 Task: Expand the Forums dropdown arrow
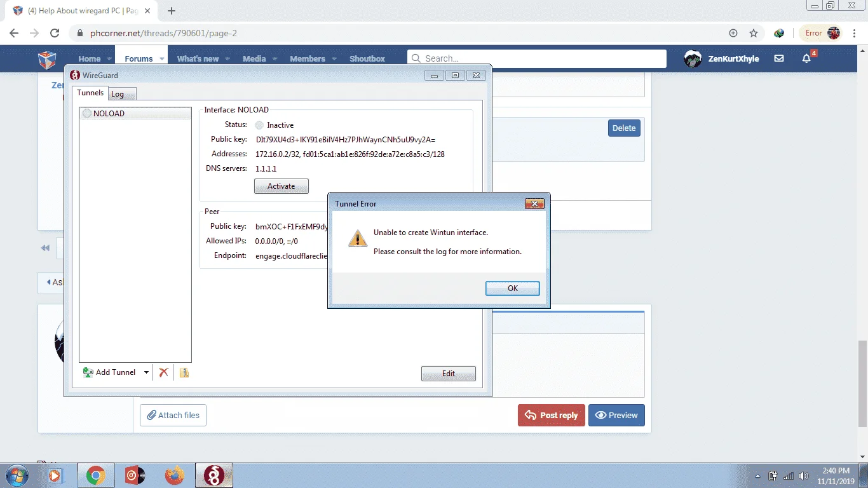pyautogui.click(x=162, y=58)
